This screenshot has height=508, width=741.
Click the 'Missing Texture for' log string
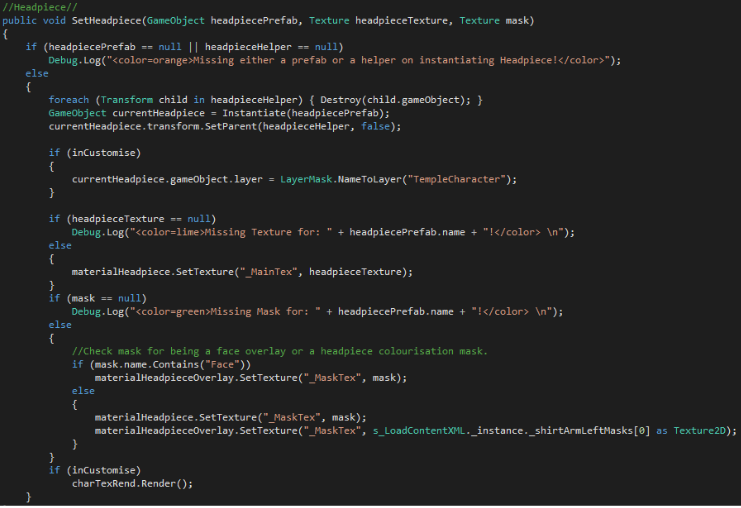(231, 232)
